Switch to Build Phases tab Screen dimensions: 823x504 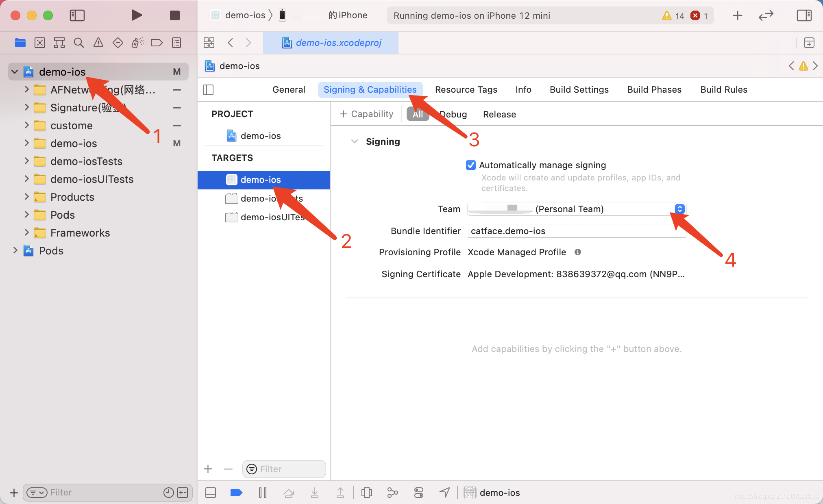coord(654,89)
